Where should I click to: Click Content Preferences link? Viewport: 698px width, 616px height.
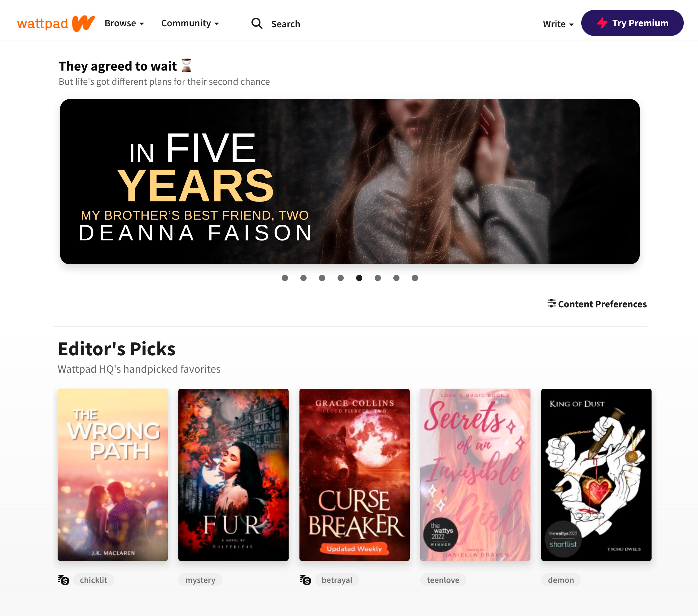coord(596,304)
